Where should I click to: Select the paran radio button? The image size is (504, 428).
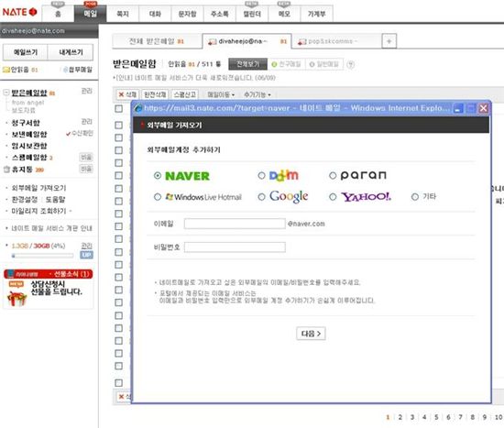click(333, 176)
